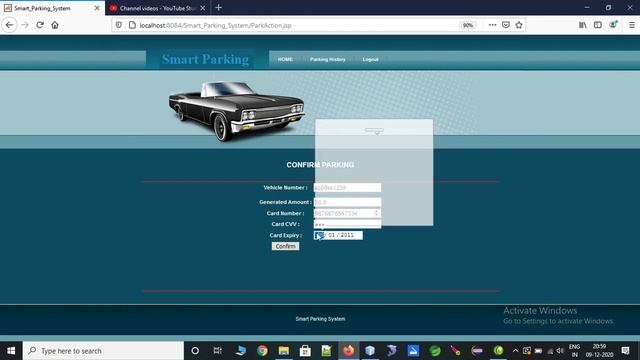The image size is (640, 360).
Task: Open MySQL Workbench dolphin icon on taskbar
Action: tap(391, 351)
